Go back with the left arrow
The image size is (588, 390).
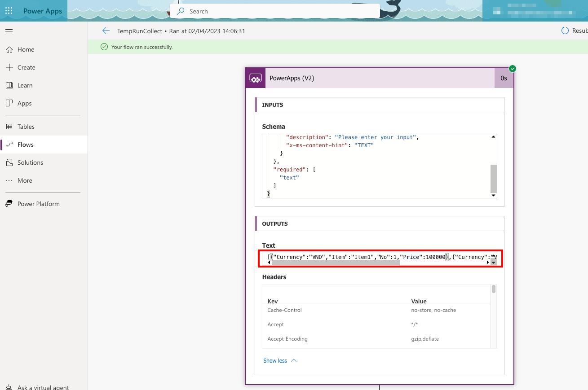pyautogui.click(x=106, y=31)
